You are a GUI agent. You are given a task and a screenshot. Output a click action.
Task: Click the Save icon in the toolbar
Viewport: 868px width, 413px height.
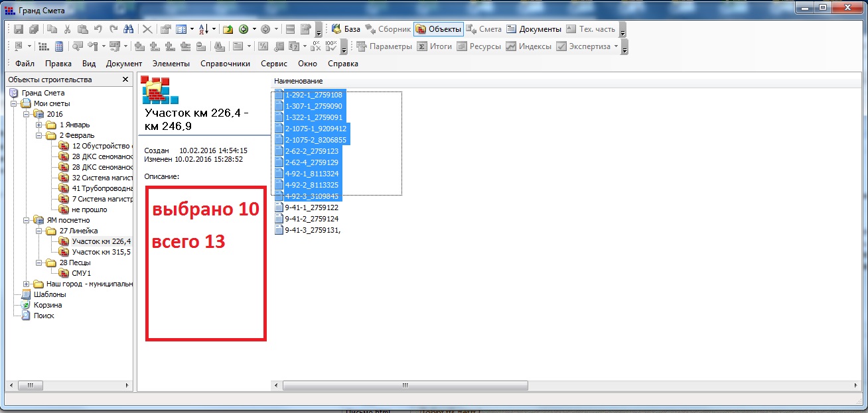(19, 29)
